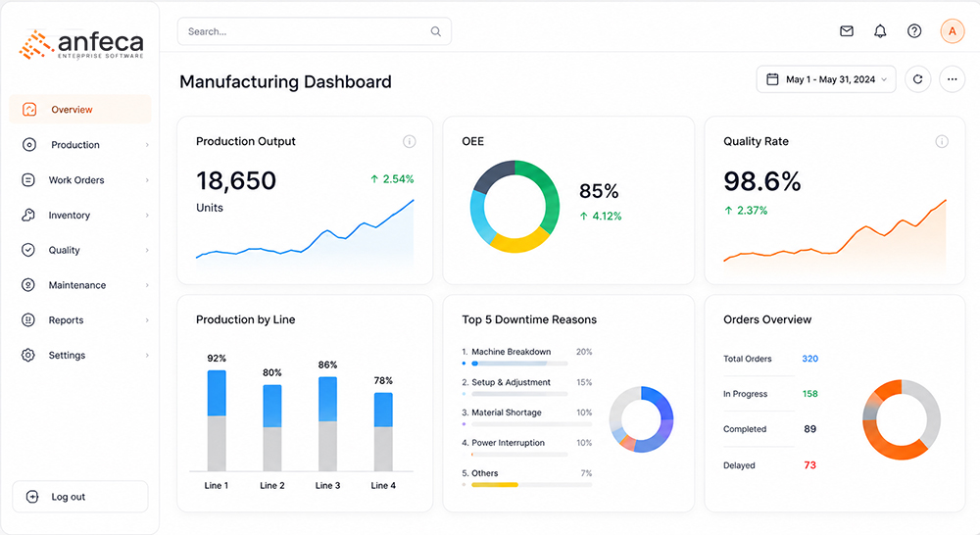Screen dimensions: 980x535
Task: Click the Log out arrow icon
Action: (32, 497)
